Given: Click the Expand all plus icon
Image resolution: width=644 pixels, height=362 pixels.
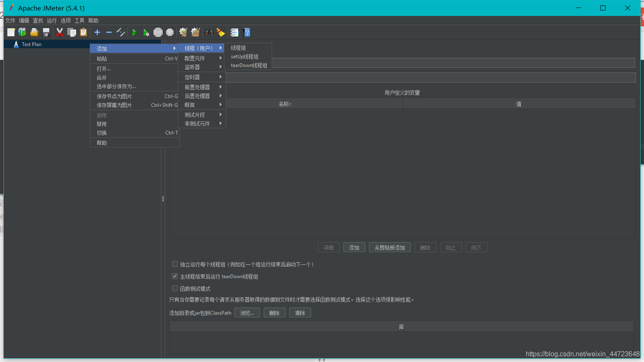Looking at the screenshot, I should pos(97,32).
